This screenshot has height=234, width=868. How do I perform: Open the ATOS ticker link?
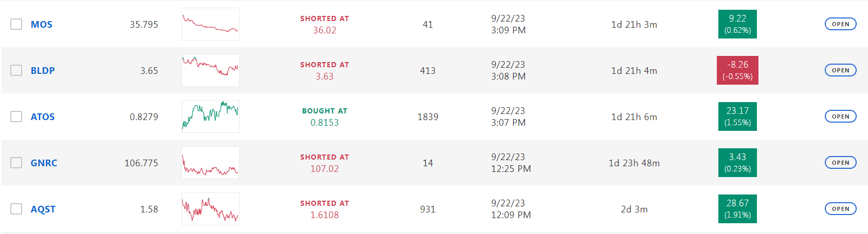(43, 117)
